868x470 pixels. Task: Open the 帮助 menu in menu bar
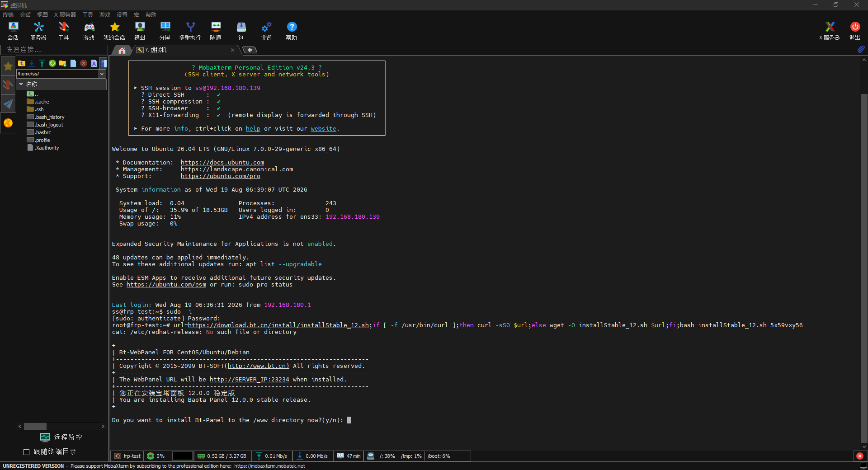point(151,15)
